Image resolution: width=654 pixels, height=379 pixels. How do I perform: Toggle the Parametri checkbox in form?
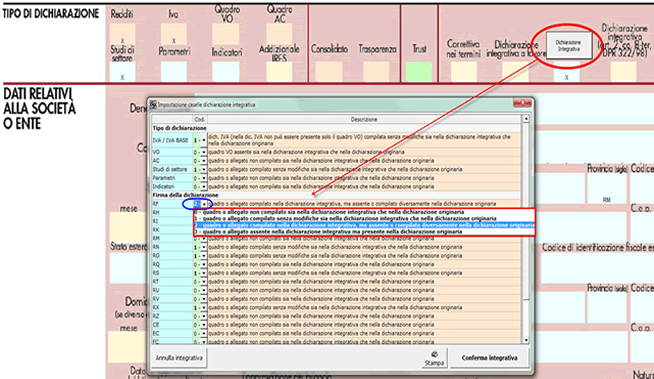[x=174, y=72]
